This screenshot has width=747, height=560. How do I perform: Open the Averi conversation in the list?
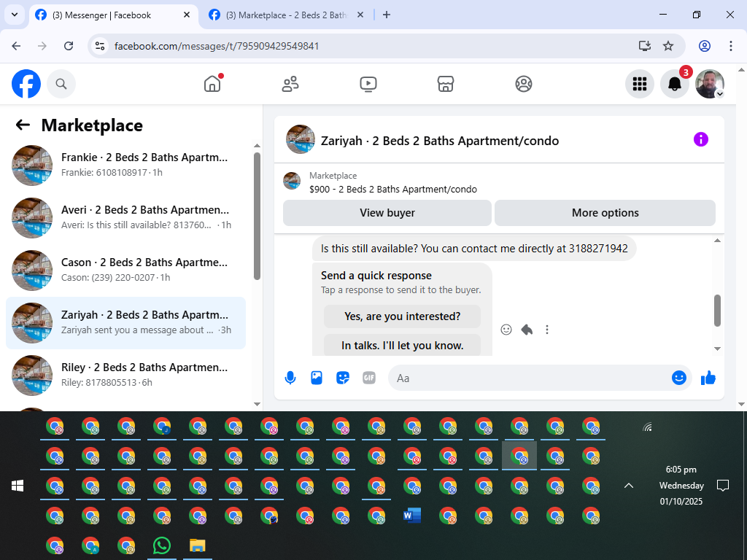pyautogui.click(x=125, y=217)
